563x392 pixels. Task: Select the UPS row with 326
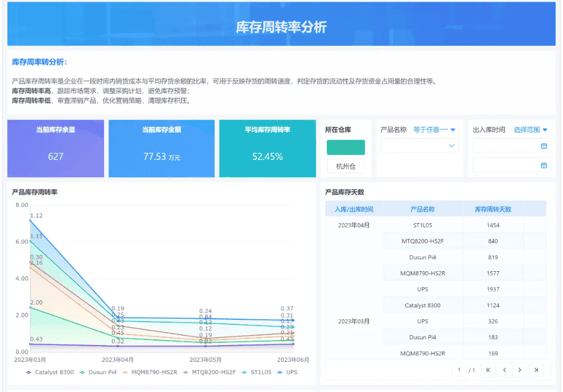pos(465,322)
